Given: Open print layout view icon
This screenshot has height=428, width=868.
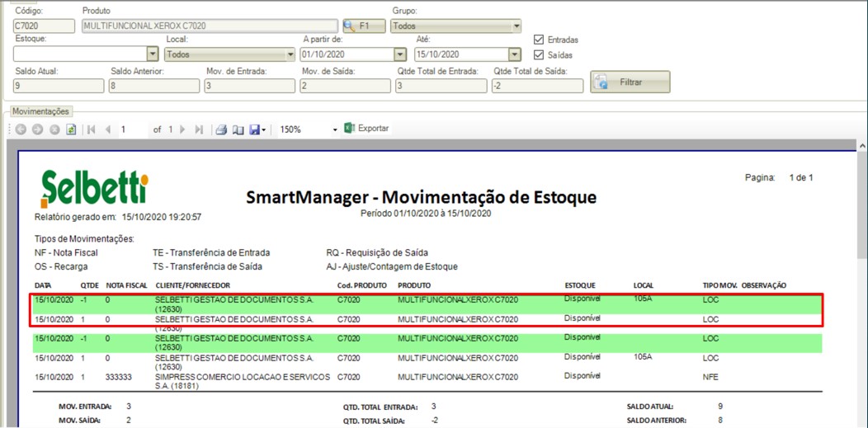Looking at the screenshot, I should coord(238,129).
